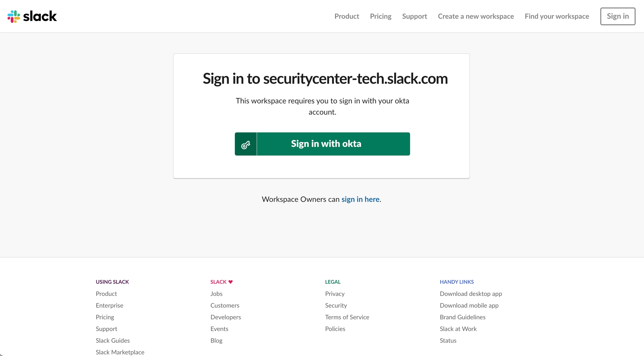Open the Product menu in header
The image size is (644, 356).
(x=347, y=16)
